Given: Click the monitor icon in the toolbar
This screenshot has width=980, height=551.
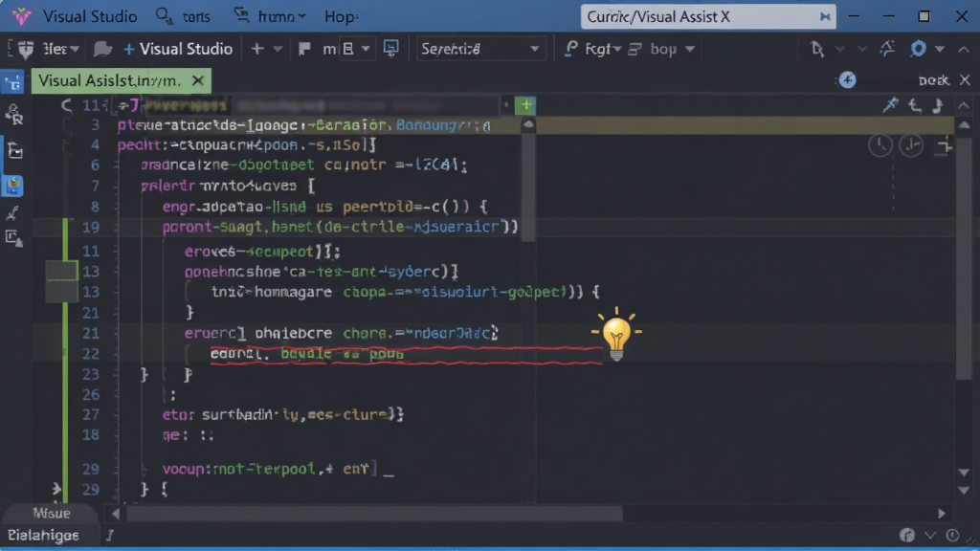Looking at the screenshot, I should coord(391,48).
